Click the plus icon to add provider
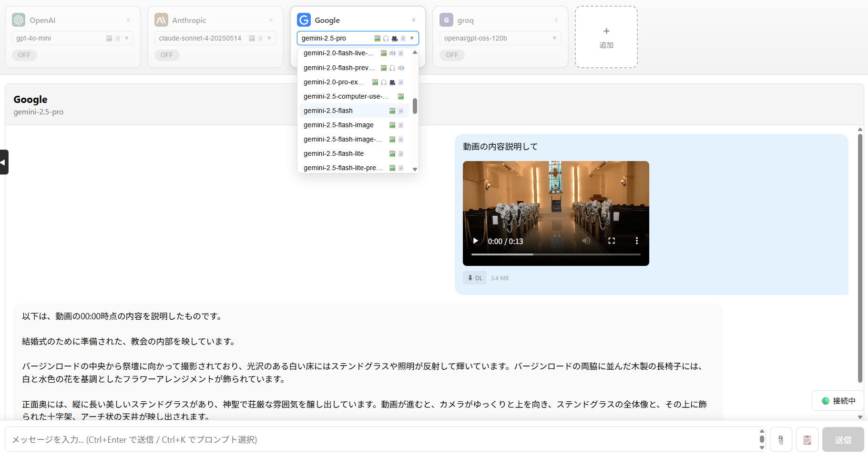 point(606,31)
